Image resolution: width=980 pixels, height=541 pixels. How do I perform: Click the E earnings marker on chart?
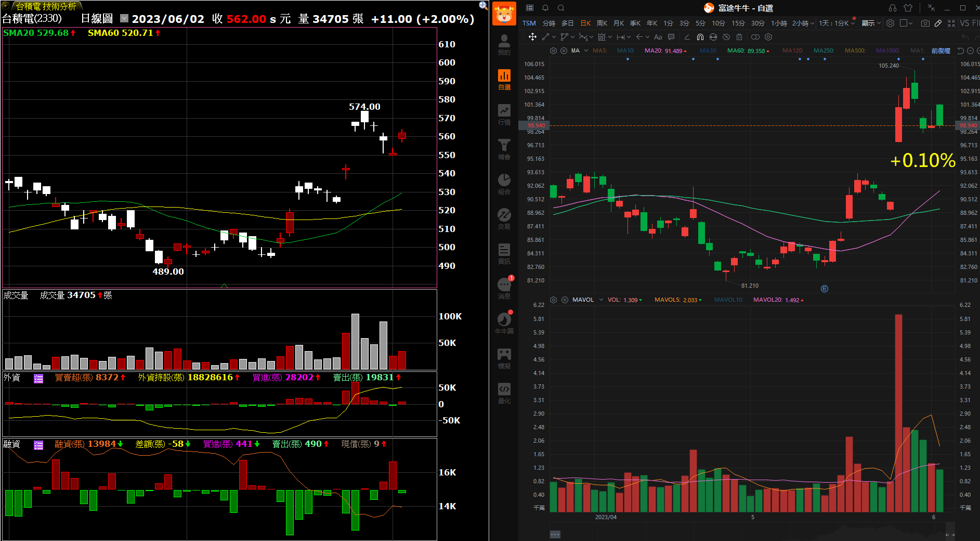pos(825,289)
